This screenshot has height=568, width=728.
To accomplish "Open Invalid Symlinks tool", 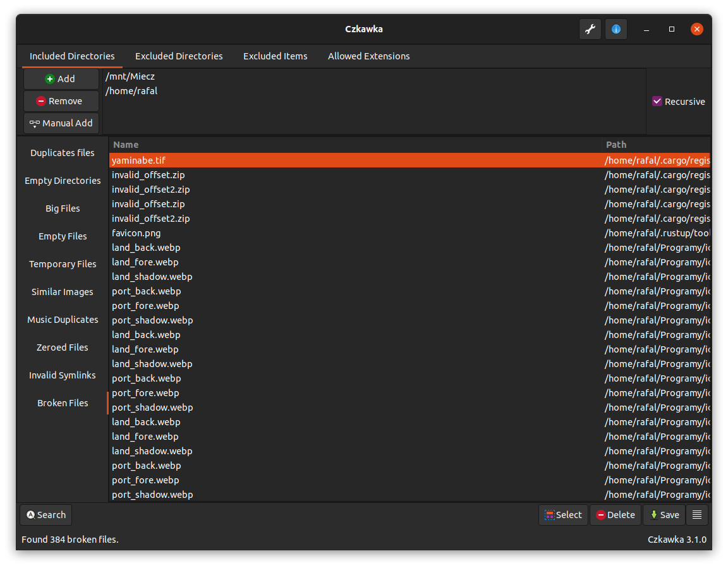I will (x=62, y=375).
